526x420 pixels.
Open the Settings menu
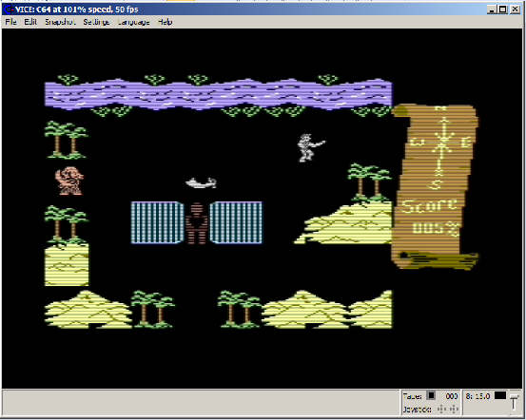point(96,22)
